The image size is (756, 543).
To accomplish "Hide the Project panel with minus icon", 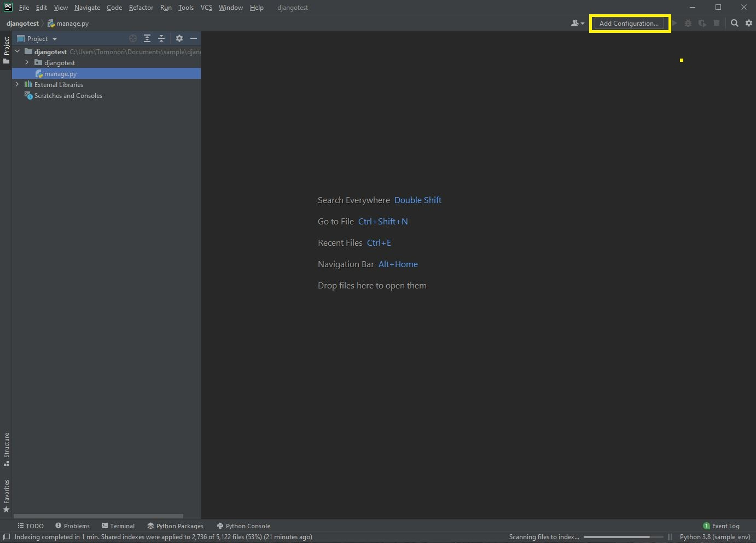I will point(193,38).
